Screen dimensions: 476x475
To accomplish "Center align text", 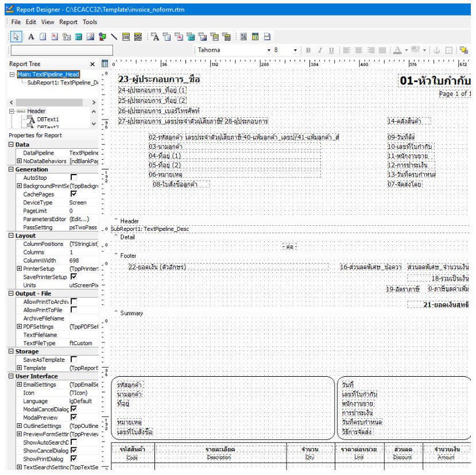I will pyautogui.click(x=358, y=50).
